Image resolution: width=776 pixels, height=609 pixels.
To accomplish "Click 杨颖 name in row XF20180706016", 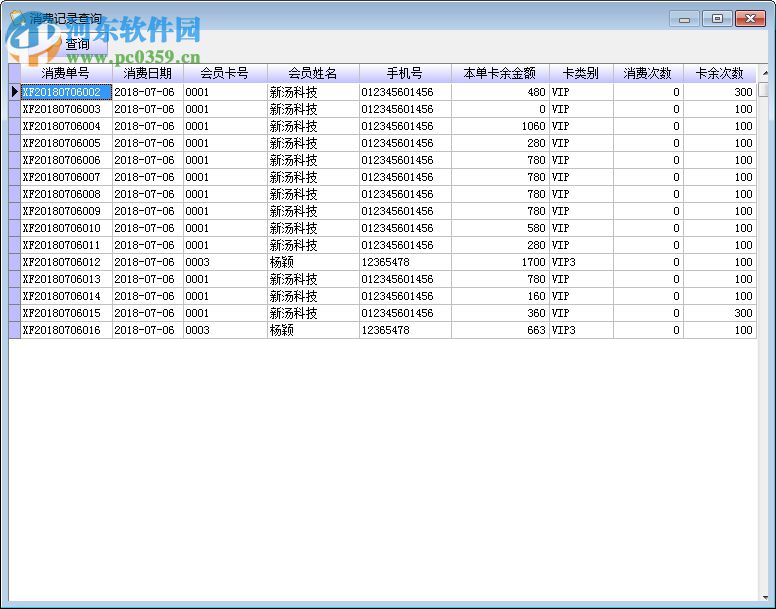I will [x=313, y=330].
